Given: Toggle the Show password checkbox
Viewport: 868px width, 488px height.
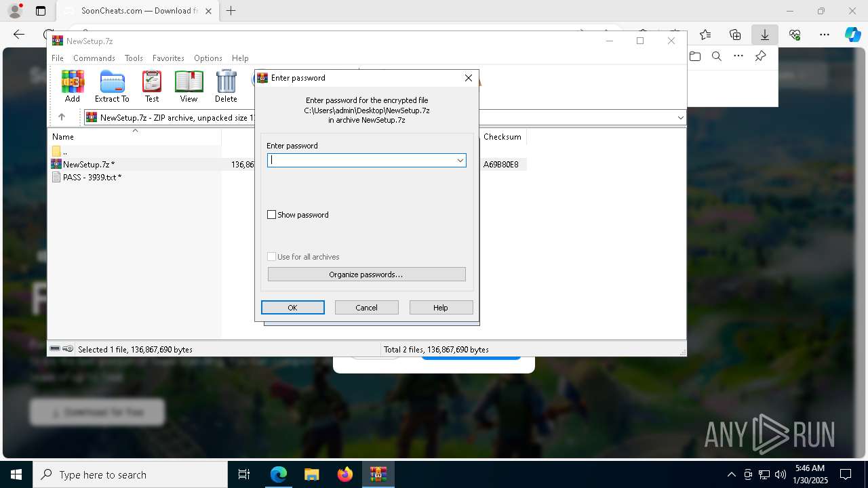Looking at the screenshot, I should click(x=272, y=215).
